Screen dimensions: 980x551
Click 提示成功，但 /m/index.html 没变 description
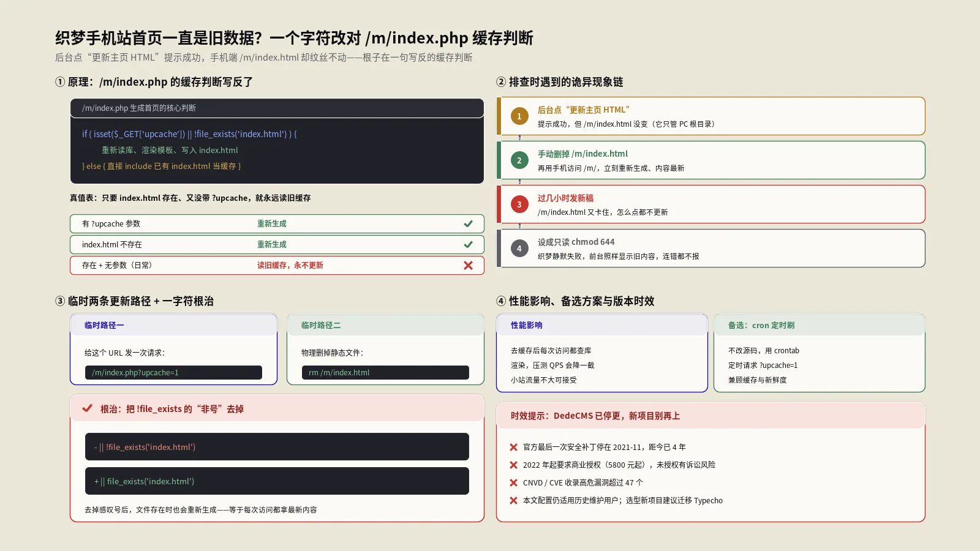coord(628,124)
